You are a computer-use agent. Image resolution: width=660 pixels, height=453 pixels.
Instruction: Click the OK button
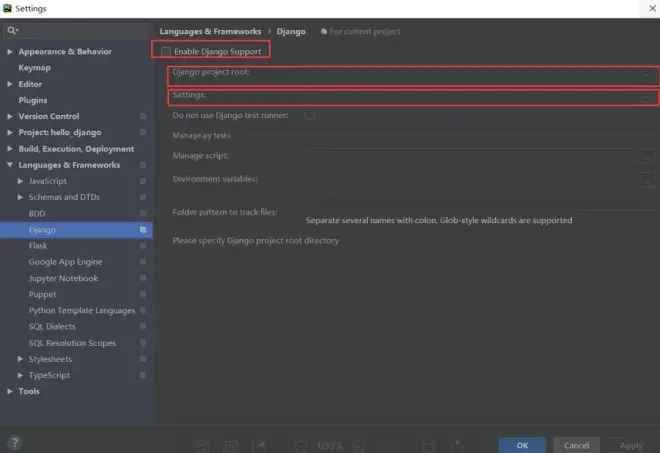[x=522, y=445]
